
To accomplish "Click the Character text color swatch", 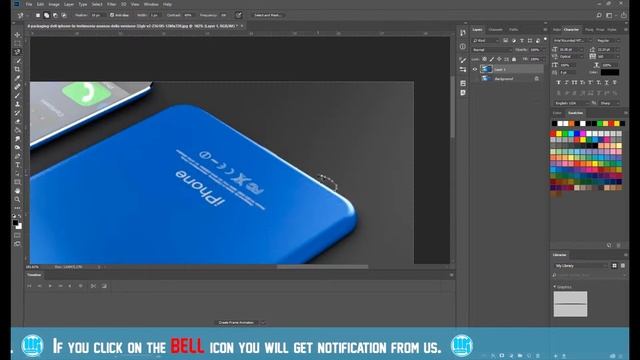I will [x=610, y=73].
